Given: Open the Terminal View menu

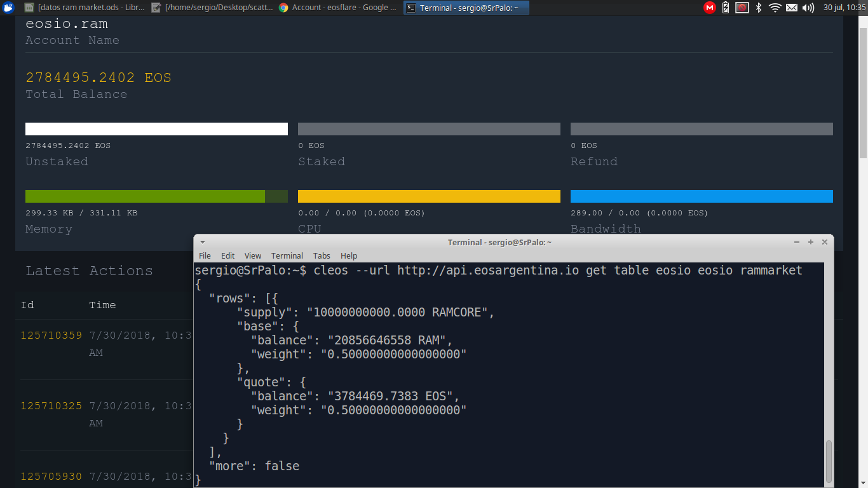Looking at the screenshot, I should pos(253,255).
